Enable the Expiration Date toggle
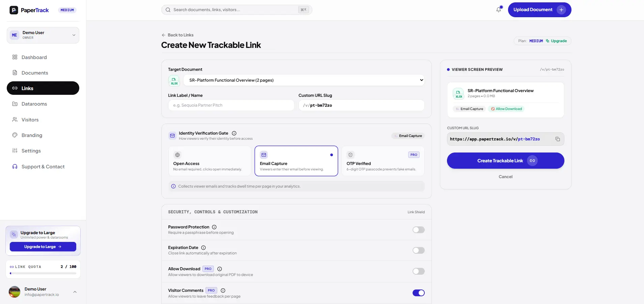The width and height of the screenshot is (644, 304). pyautogui.click(x=419, y=250)
